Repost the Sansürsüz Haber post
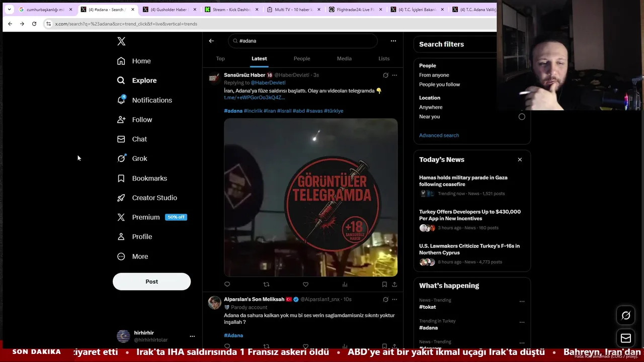Image resolution: width=644 pixels, height=362 pixels. coord(267,285)
